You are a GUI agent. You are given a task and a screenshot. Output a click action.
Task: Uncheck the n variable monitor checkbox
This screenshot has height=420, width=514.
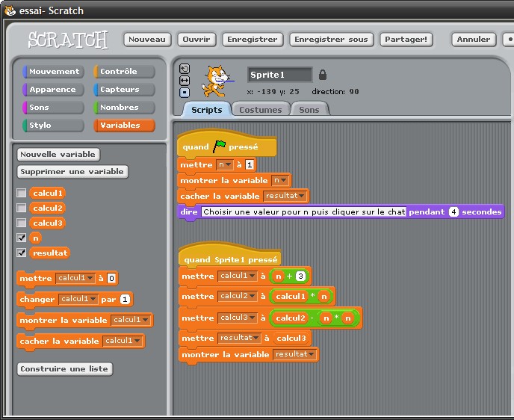coord(22,238)
